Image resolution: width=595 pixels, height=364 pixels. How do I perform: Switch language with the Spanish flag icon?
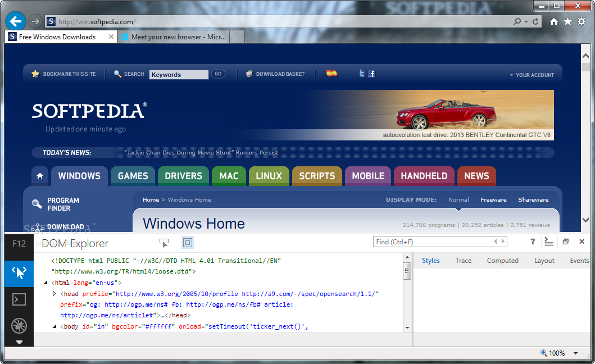click(x=331, y=73)
